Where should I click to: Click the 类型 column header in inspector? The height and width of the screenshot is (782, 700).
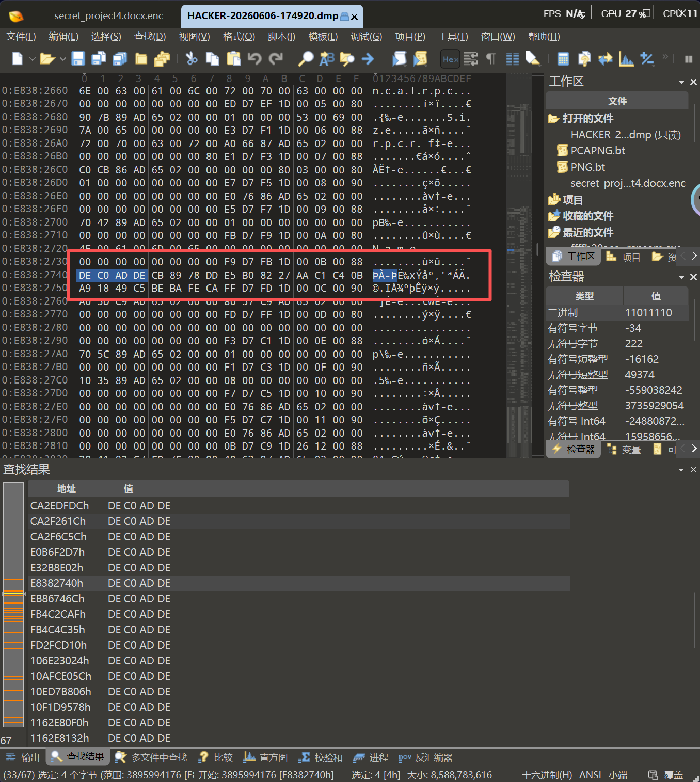point(584,296)
